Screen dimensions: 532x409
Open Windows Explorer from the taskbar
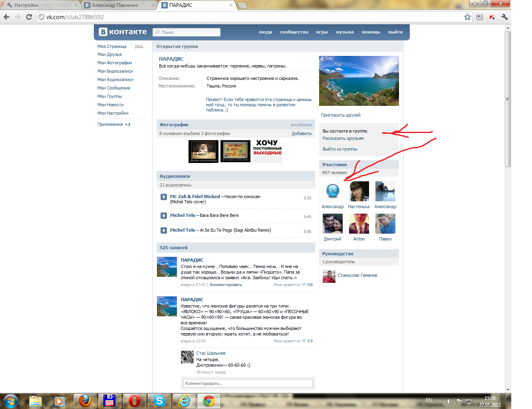coord(36,401)
